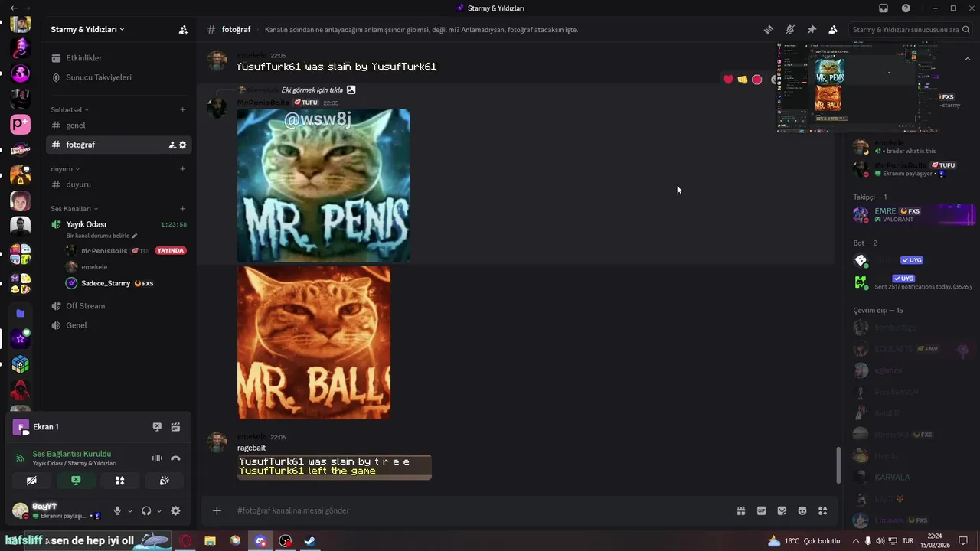Click Eki görmek için tıkla reply link
Viewport: 980px width, 551px height.
312,90
